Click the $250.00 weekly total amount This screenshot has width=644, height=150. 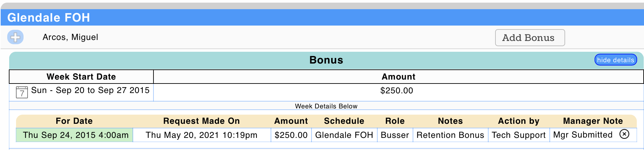[x=396, y=91]
